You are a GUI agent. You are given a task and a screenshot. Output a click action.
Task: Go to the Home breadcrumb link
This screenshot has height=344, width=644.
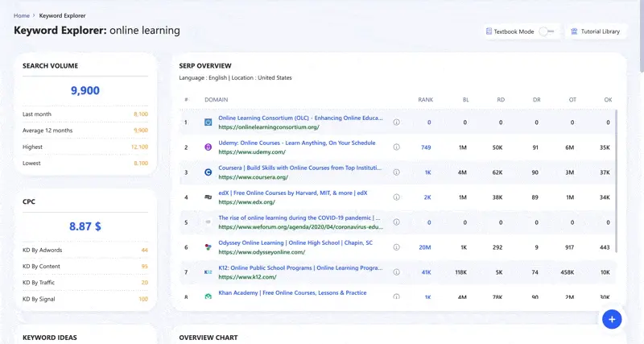[22, 15]
